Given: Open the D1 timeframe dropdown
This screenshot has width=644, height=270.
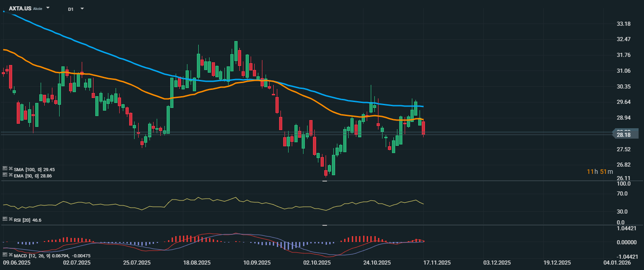Looking at the screenshot, I should pyautogui.click(x=82, y=9).
